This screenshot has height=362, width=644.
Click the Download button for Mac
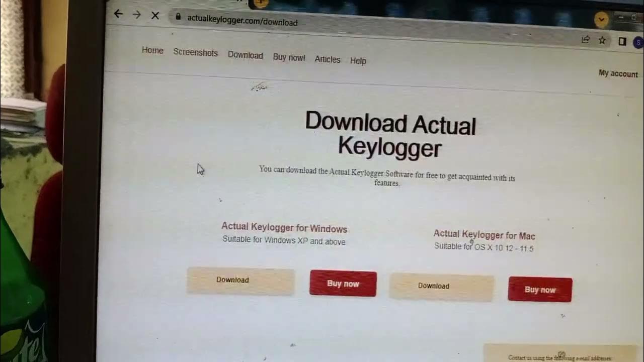coord(442,287)
